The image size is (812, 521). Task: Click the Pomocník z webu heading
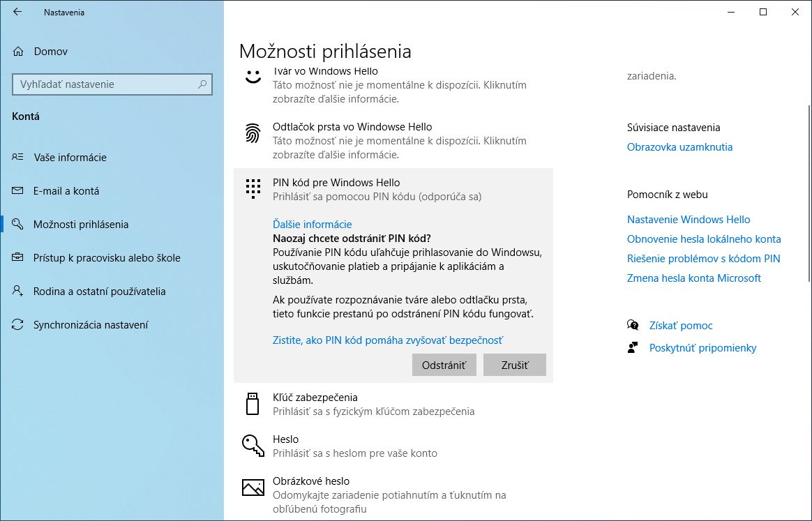click(x=667, y=195)
